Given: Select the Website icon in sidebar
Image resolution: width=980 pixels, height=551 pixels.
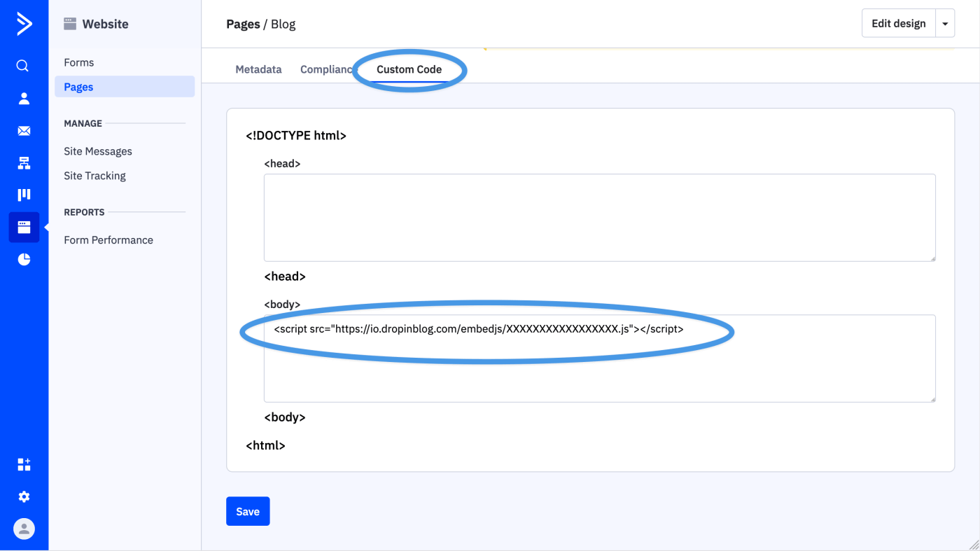Looking at the screenshot, I should [x=24, y=228].
